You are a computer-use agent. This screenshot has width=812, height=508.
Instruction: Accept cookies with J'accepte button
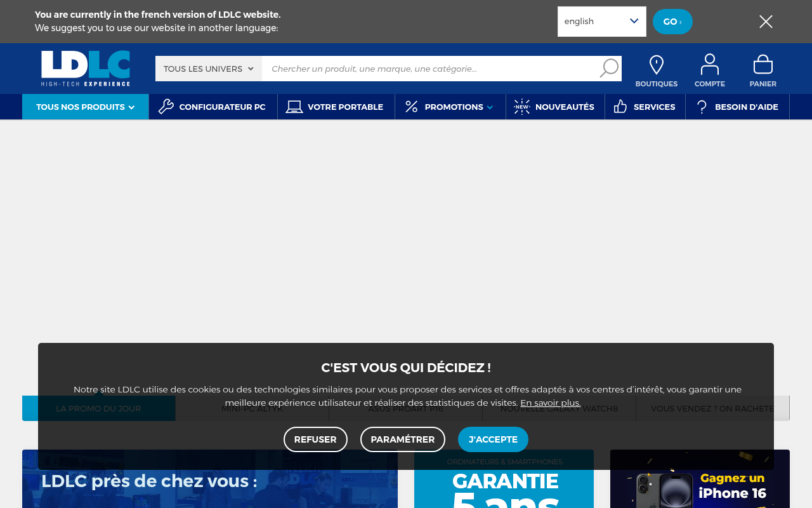point(493,439)
